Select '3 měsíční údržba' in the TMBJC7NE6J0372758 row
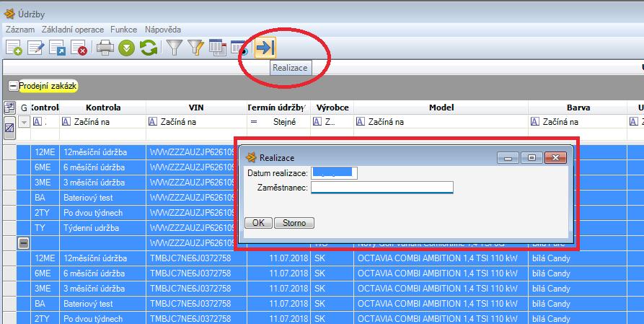The width and height of the screenshot is (644, 324). click(102, 289)
